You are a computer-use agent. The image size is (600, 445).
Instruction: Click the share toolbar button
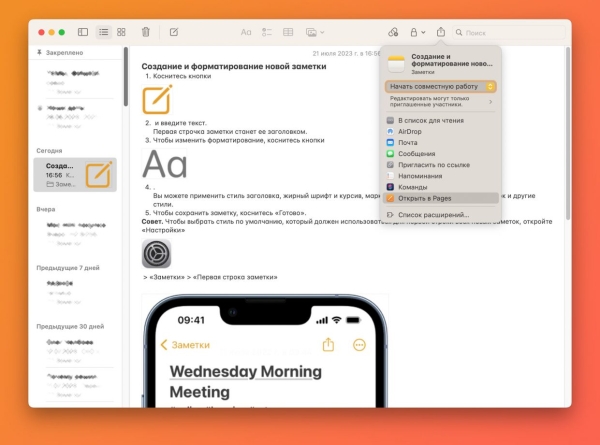[441, 32]
